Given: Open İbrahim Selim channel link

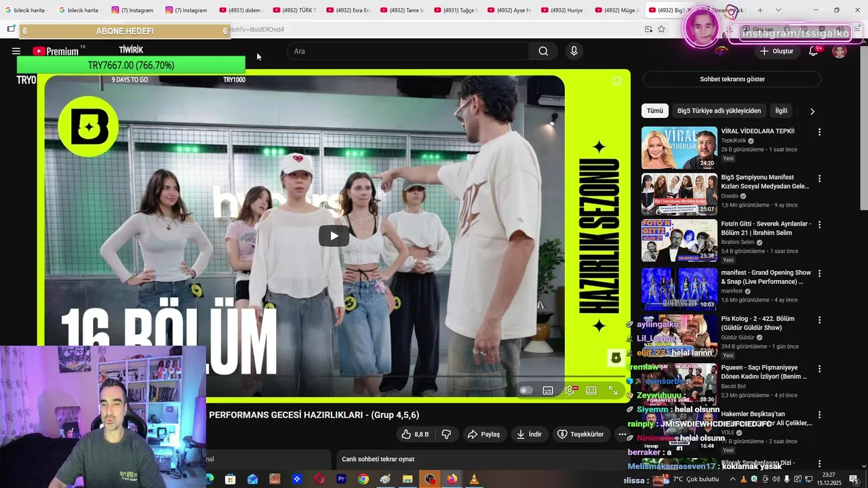Looking at the screenshot, I should (x=738, y=242).
